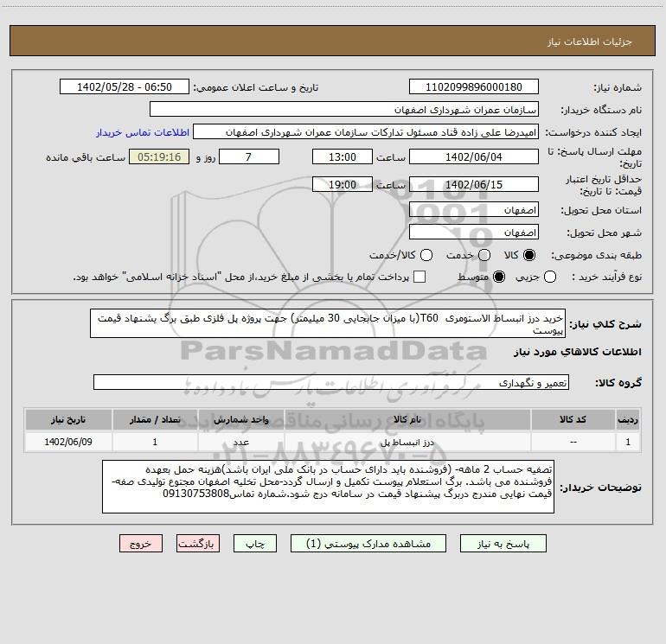Click the date cell 1402/06/09
This screenshot has width=666, height=644.
(x=68, y=443)
